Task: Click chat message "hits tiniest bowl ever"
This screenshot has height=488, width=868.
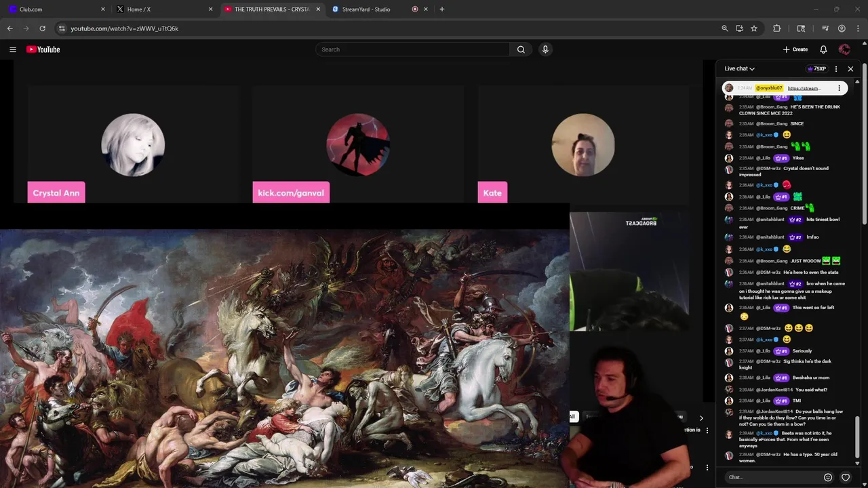Action: point(789,223)
